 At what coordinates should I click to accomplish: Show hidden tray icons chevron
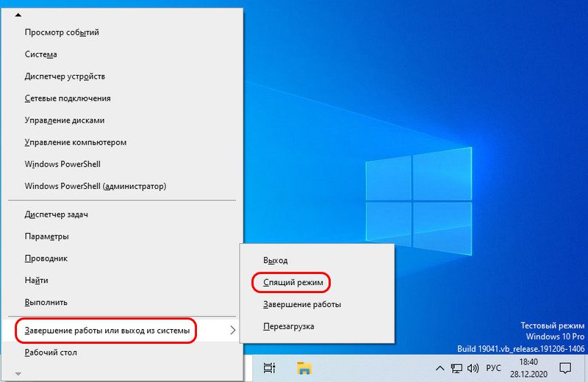coord(440,368)
